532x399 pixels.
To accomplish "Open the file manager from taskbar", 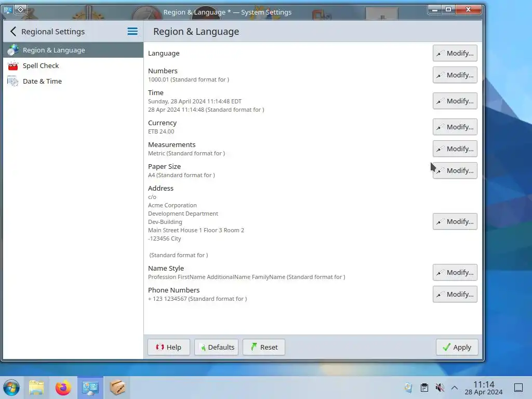I will [x=36, y=388].
